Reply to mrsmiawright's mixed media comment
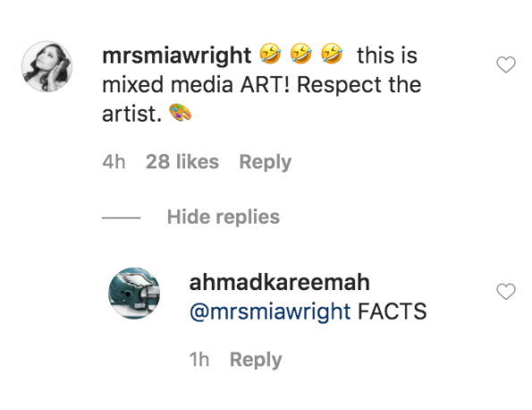The height and width of the screenshot is (410, 532). click(x=266, y=162)
